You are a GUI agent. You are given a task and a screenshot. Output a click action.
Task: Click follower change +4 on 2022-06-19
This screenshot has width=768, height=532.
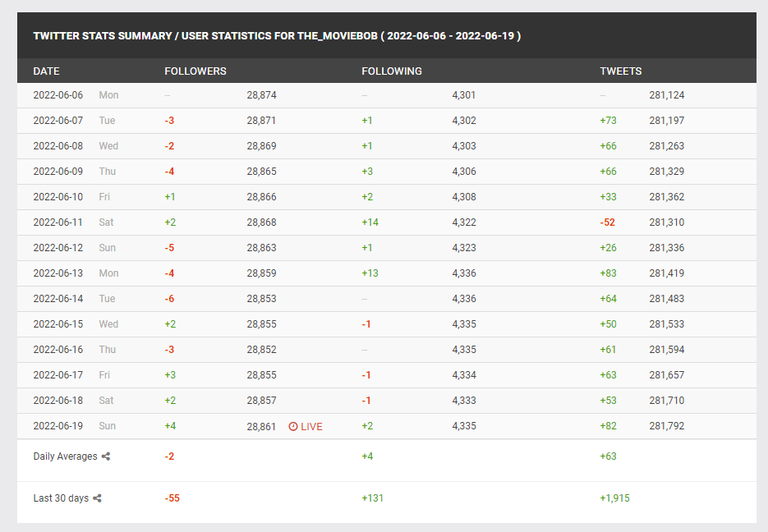(170, 426)
